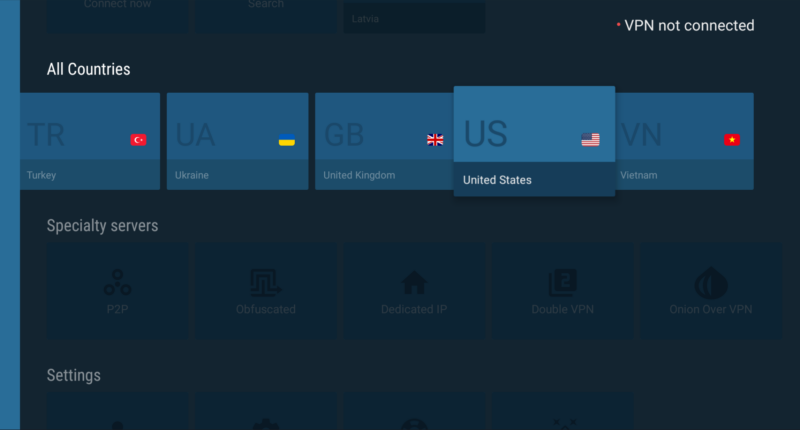Viewport: 800px width, 430px height.
Task: Click the United States flag icon
Action: (x=590, y=139)
